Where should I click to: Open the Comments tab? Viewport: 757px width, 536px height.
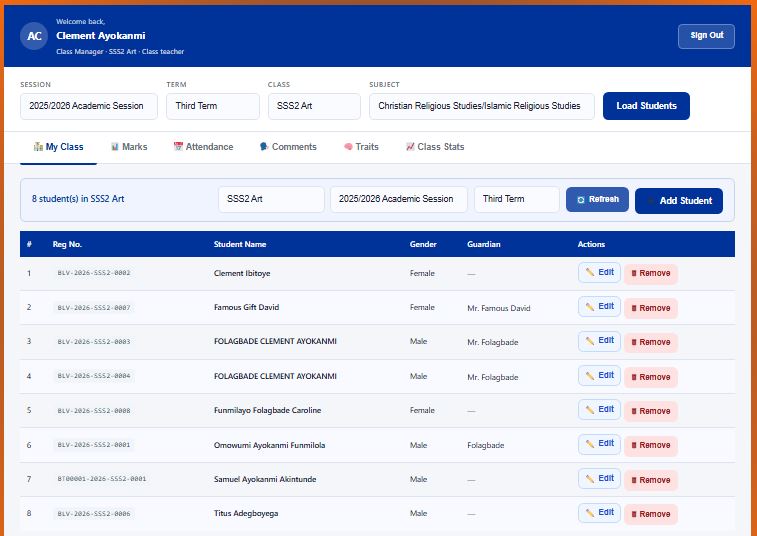pyautogui.click(x=288, y=147)
